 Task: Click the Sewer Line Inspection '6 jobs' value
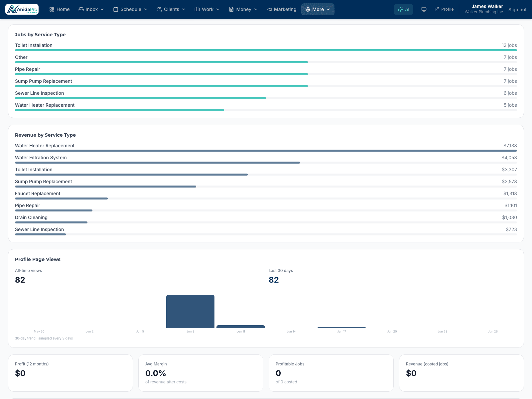coord(510,93)
